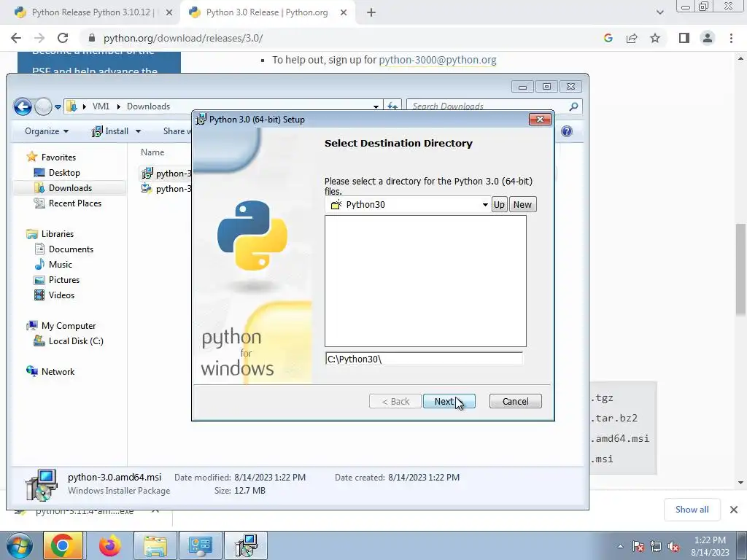Click Show all downloads button
The width and height of the screenshot is (747, 560).
(x=692, y=510)
